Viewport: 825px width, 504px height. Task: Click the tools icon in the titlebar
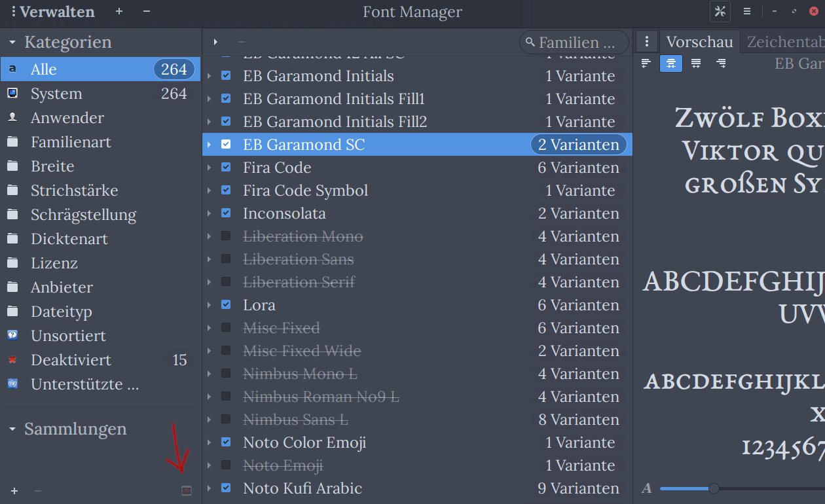point(720,11)
